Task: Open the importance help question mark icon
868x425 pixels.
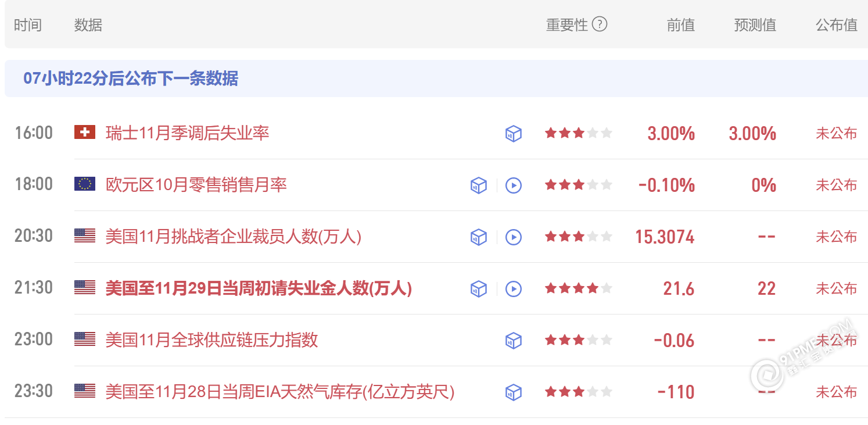Action: click(x=600, y=24)
